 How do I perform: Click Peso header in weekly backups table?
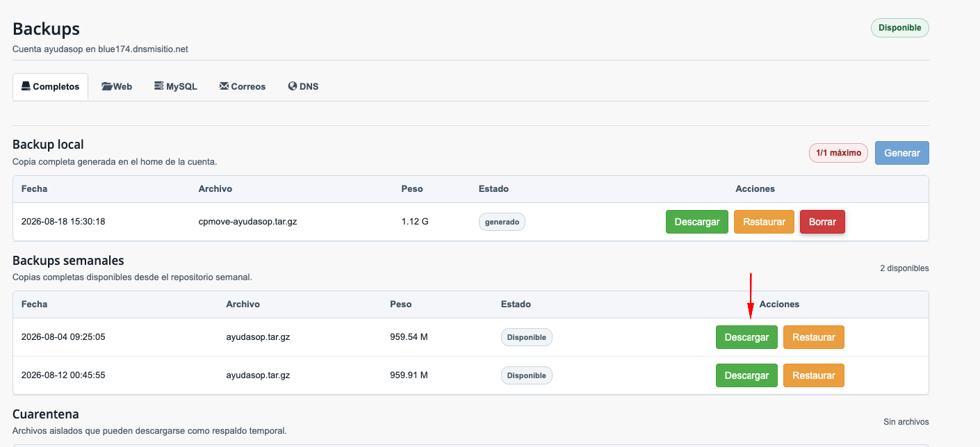pos(400,304)
